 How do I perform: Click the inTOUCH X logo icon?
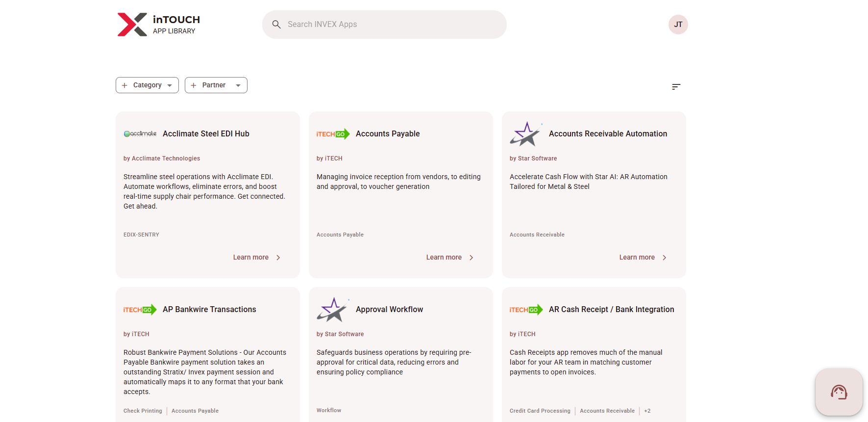(132, 25)
